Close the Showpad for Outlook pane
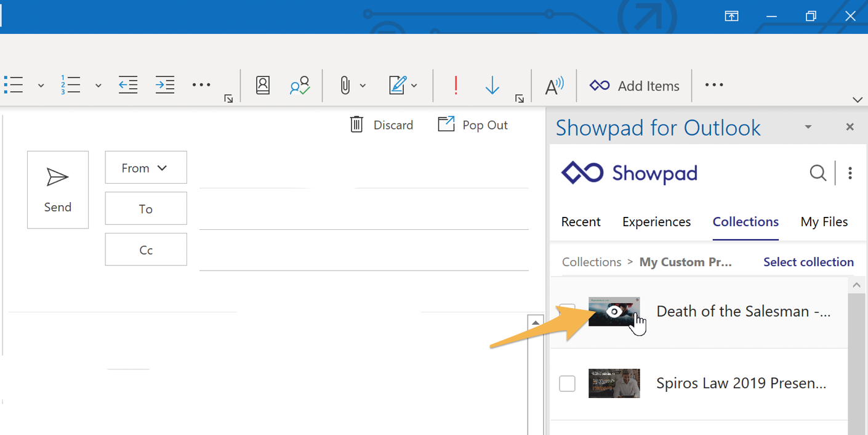The image size is (868, 435). click(x=850, y=127)
